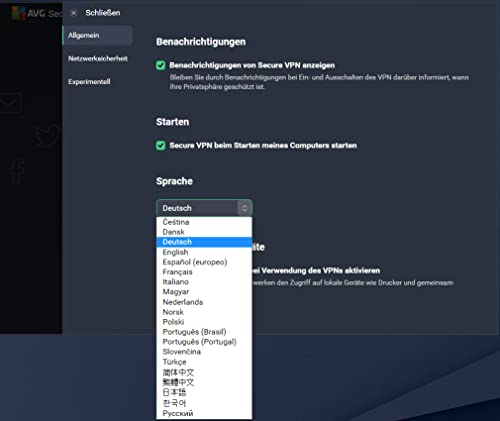Click the dimmed Twitter bird icon

tap(47, 135)
